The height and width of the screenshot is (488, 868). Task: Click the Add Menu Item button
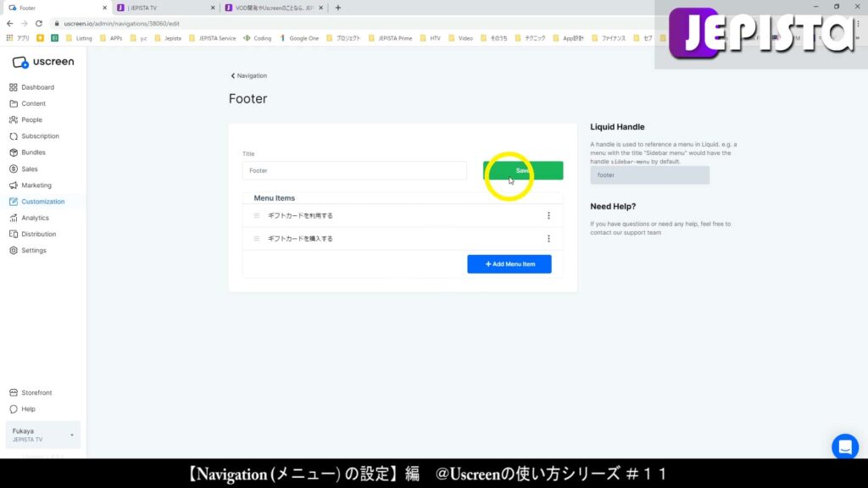pyautogui.click(x=509, y=263)
